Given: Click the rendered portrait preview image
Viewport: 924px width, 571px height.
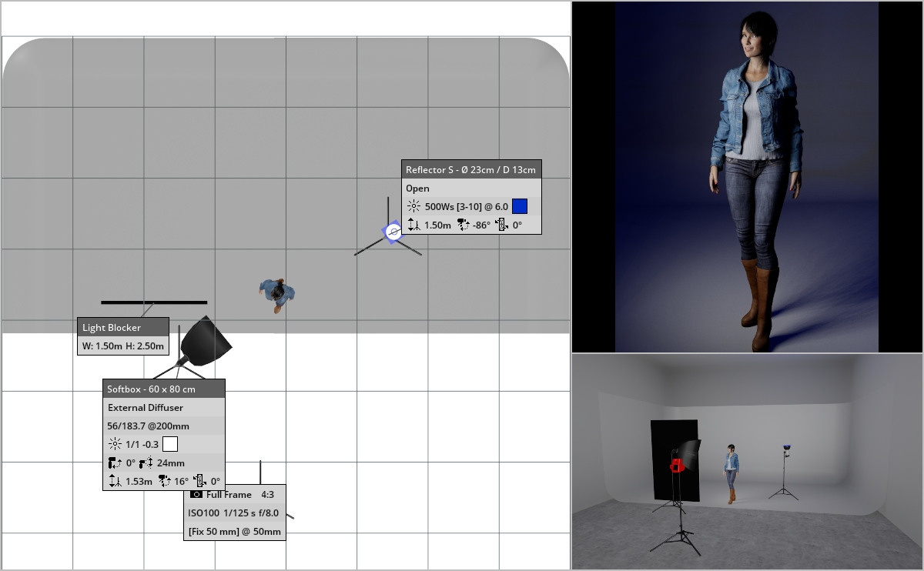Looking at the screenshot, I should [x=747, y=177].
